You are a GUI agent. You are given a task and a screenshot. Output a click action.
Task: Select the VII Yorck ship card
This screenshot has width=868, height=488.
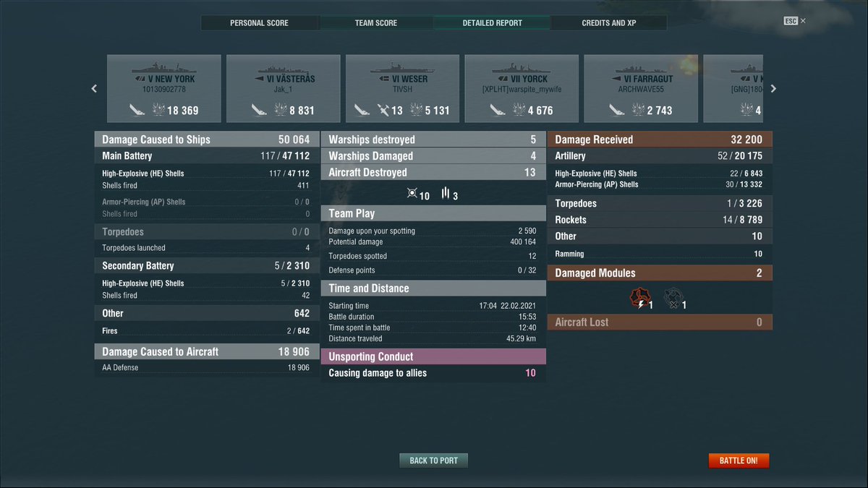click(522, 88)
